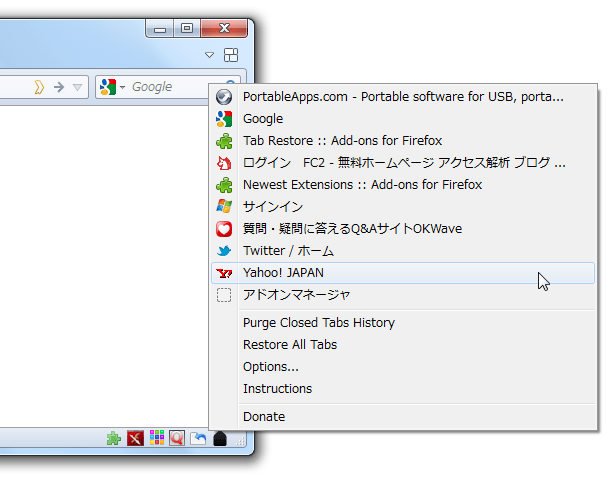This screenshot has height=477, width=610.
Task: Open Options... from the menu
Action: point(403,367)
